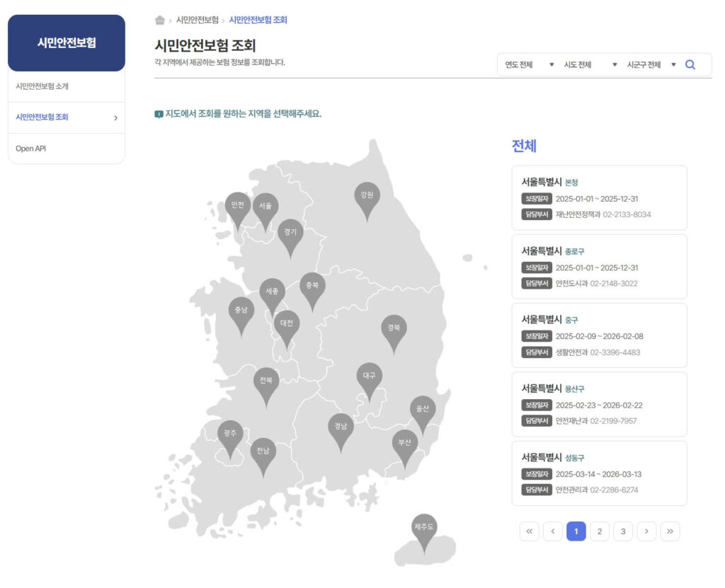Open the 시도 전체 dropdown
Screen dimensions: 725x588
(x=586, y=64)
